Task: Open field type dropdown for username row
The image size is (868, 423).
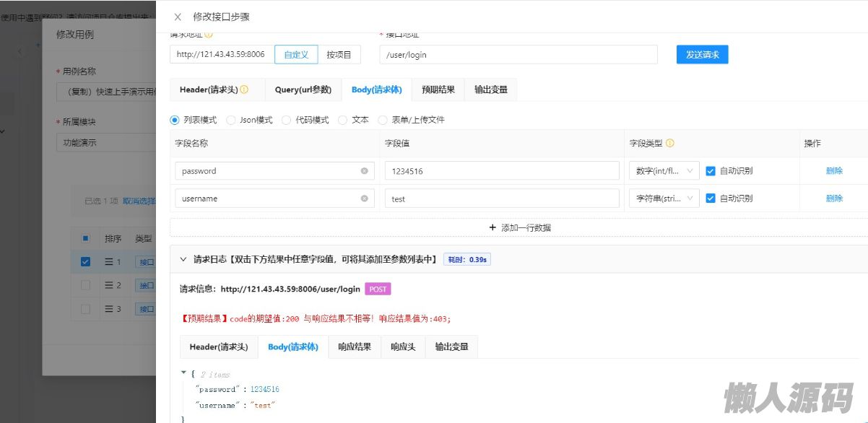Action: [664, 199]
